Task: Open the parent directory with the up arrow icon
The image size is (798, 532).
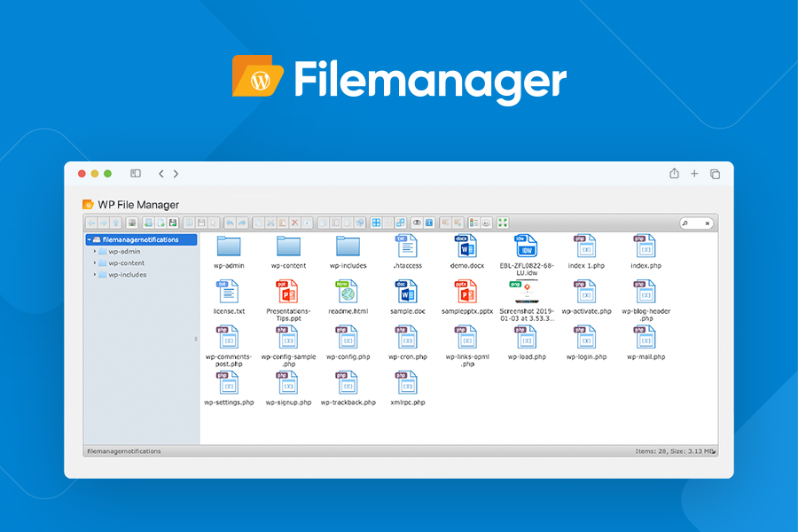Action: point(115,223)
